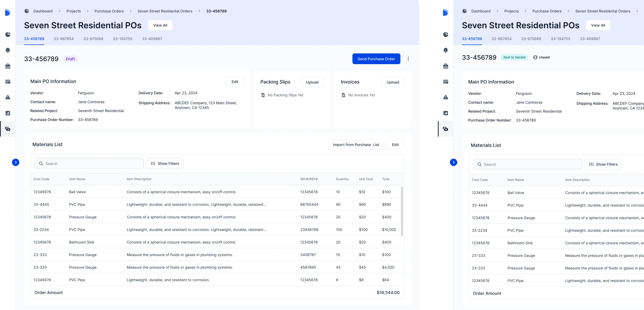The height and width of the screenshot is (310, 644).
Task: Upload a packing slip
Action: (312, 82)
